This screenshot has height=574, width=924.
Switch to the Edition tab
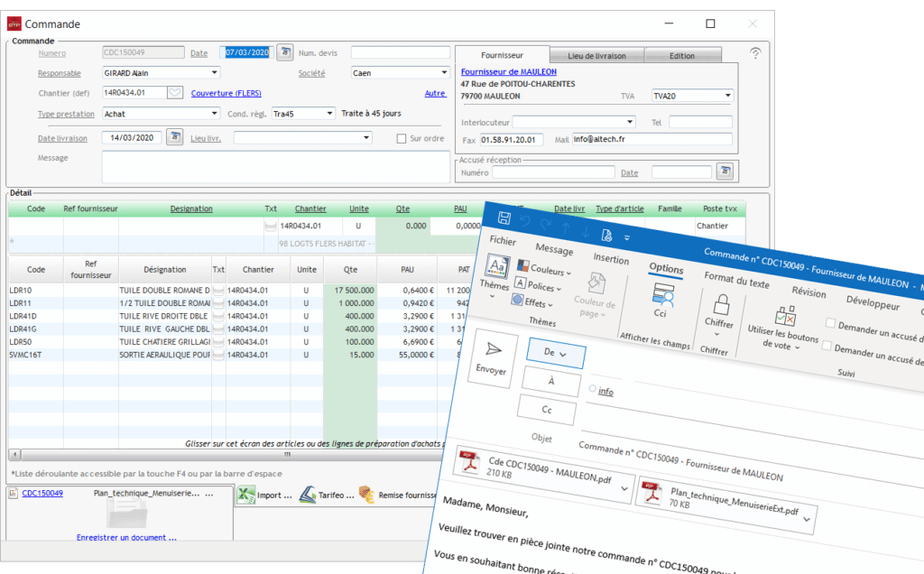[682, 56]
